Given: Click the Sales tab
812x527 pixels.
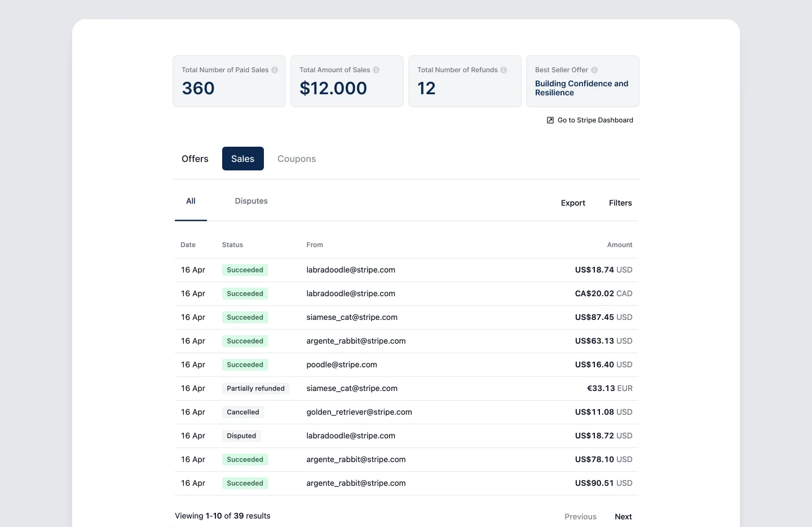Looking at the screenshot, I should 242,159.
